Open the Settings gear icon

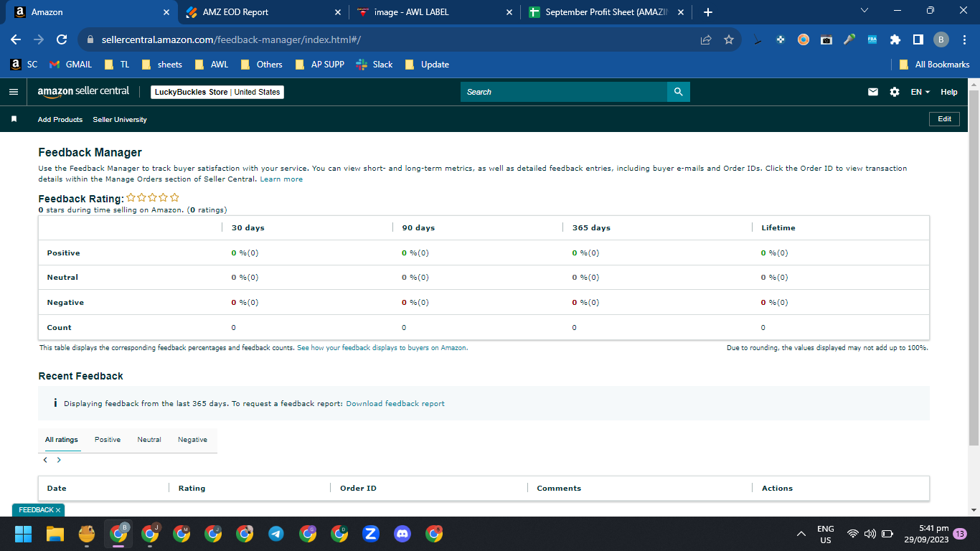coord(895,92)
